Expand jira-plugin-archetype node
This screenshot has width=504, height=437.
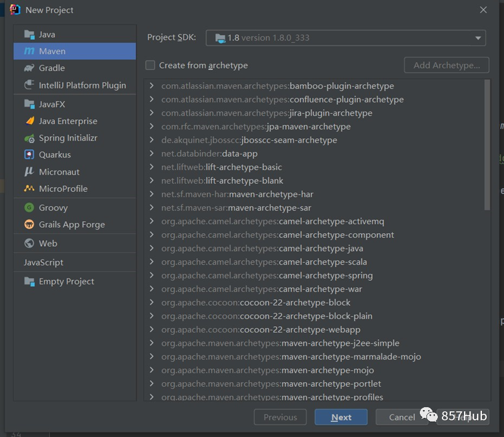151,113
